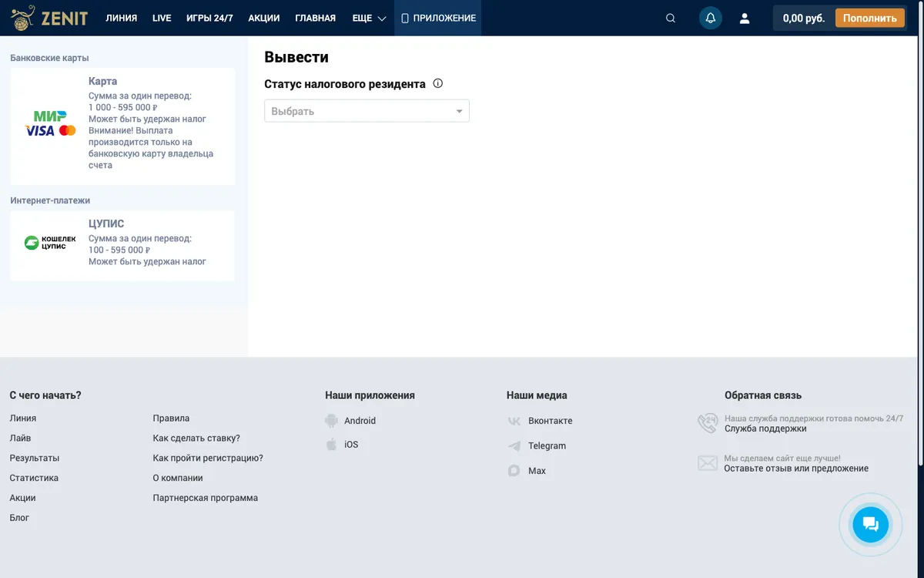Image resolution: width=924 pixels, height=578 pixels.
Task: Open Оставьте отзыв или предложение link
Action: 796,469
